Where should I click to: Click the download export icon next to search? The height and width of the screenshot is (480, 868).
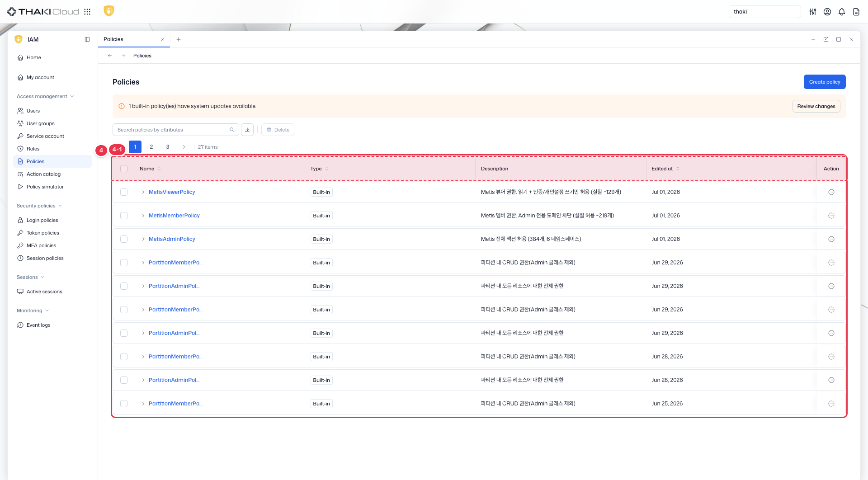tap(247, 130)
